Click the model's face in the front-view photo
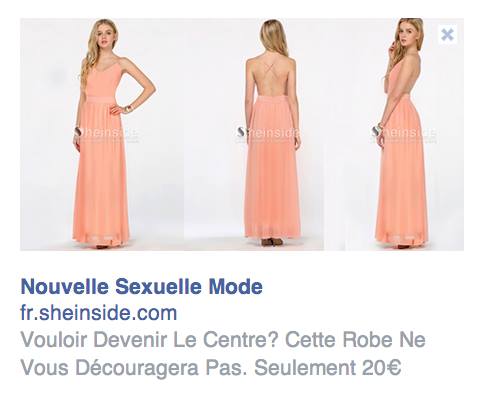Image resolution: width=485 pixels, height=407 pixels. pos(103,38)
